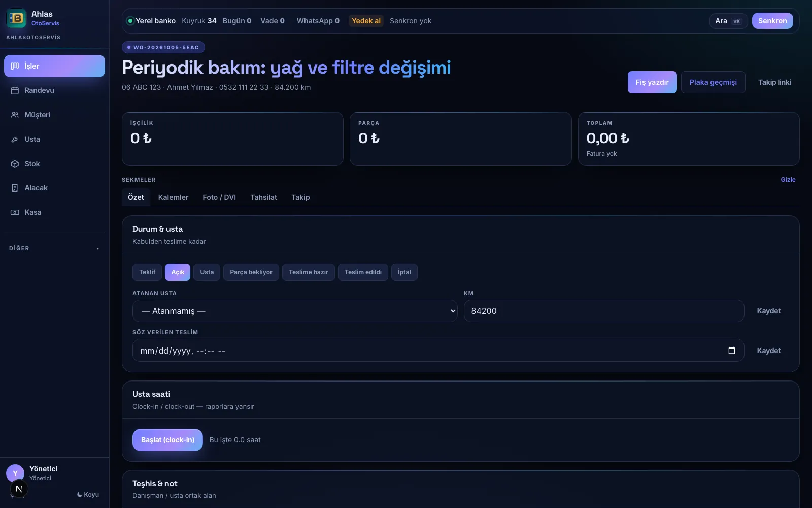Open Plaka geçmişi
Screen dimensions: 812x508
pos(713,82)
